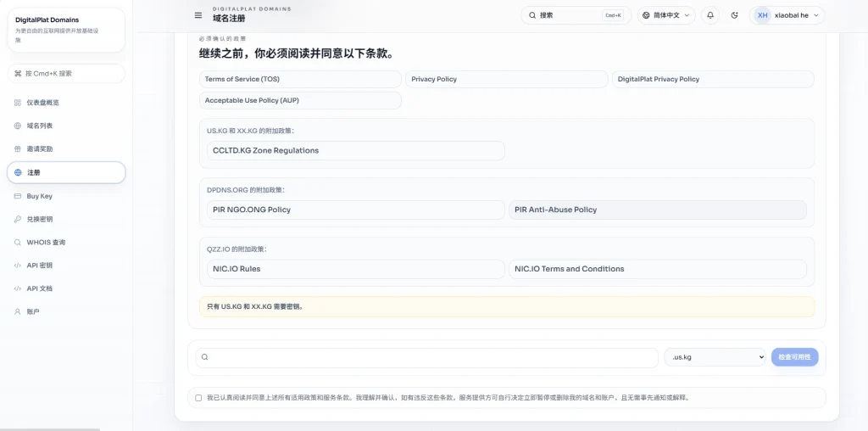868x431 pixels.
Task: Open Terms of Service (TOS) link
Action: point(300,79)
